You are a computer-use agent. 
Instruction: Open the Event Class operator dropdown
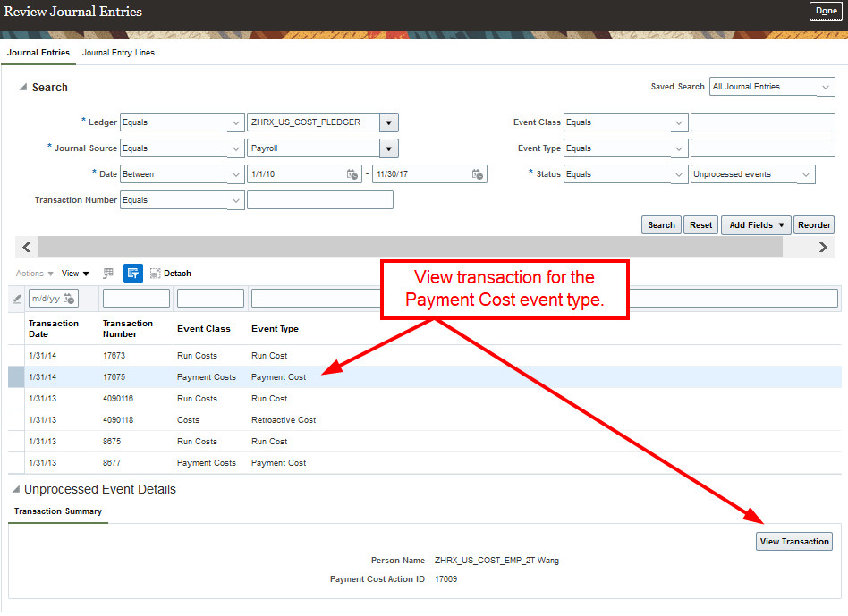(626, 122)
